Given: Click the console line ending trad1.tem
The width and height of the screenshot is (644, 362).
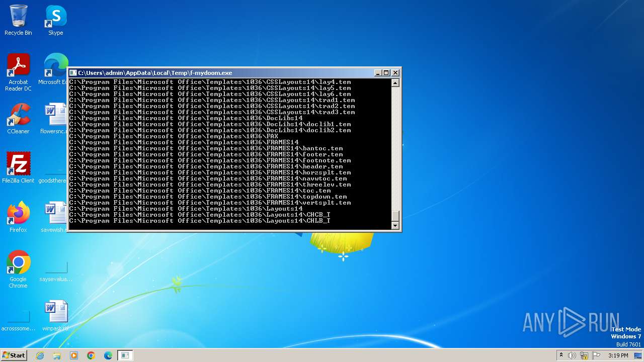Looking at the screenshot, I should 212,100.
